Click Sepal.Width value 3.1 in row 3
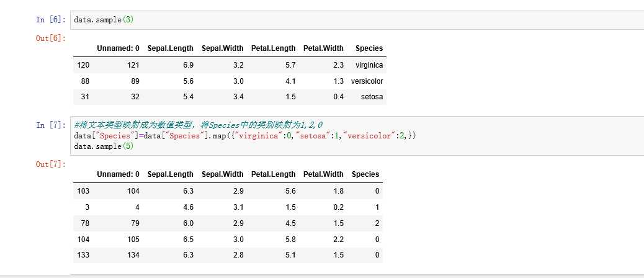Image resolution: width=644 pixels, height=278 pixels. 239,207
